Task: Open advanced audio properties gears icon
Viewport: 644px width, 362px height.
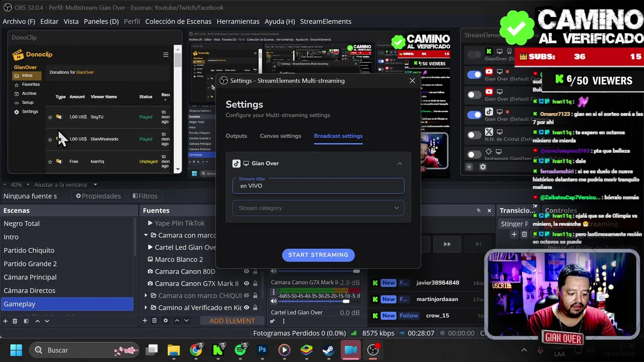Action: click(273, 321)
